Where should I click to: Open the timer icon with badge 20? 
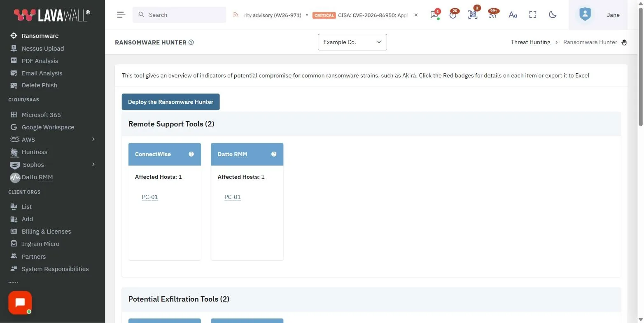point(453,15)
